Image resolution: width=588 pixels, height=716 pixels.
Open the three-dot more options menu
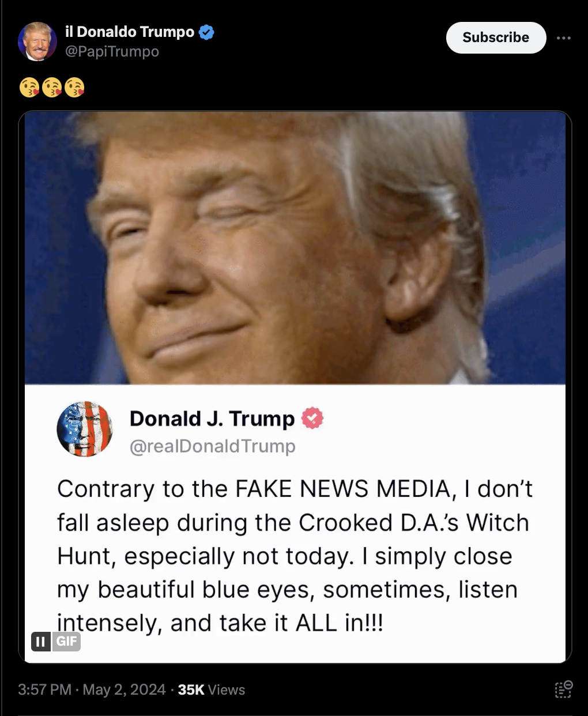coord(564,38)
